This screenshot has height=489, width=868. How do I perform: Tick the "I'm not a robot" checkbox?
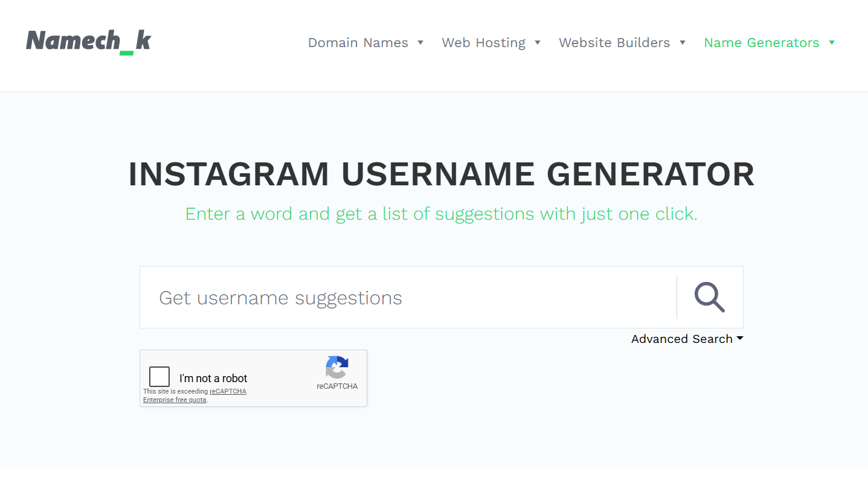159,377
